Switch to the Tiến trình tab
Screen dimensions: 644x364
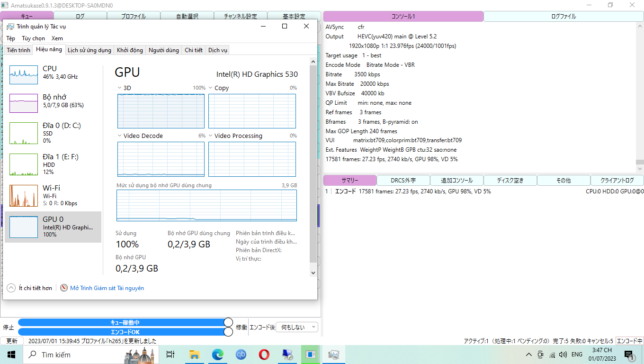[x=18, y=50]
